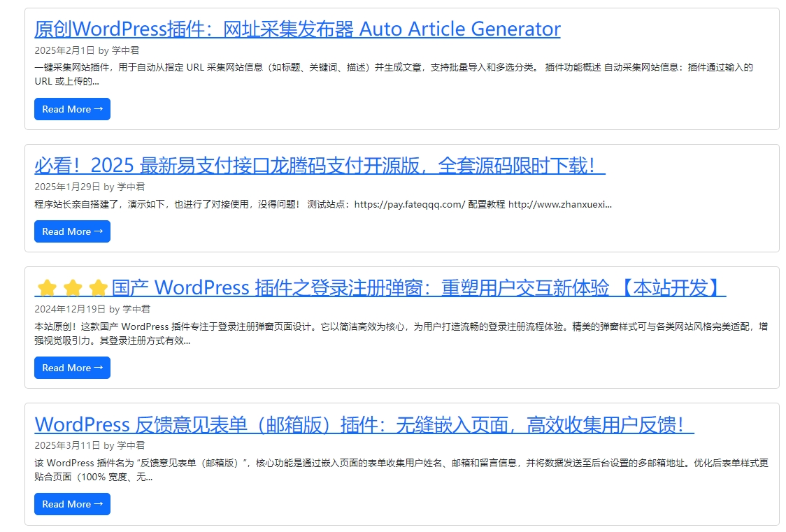
Task: Click author 学中君 under the December 19 post
Action: point(138,308)
